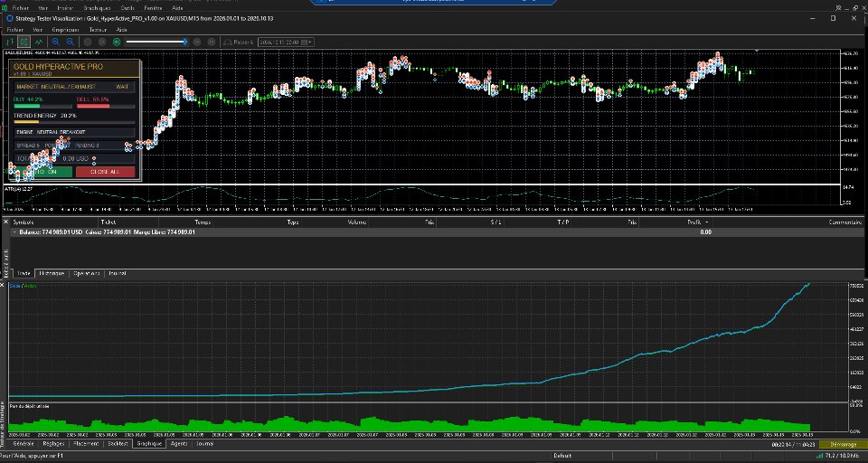
Task: Open Fichier menu in Strategy Tester Visualization window
Action: click(x=15, y=30)
